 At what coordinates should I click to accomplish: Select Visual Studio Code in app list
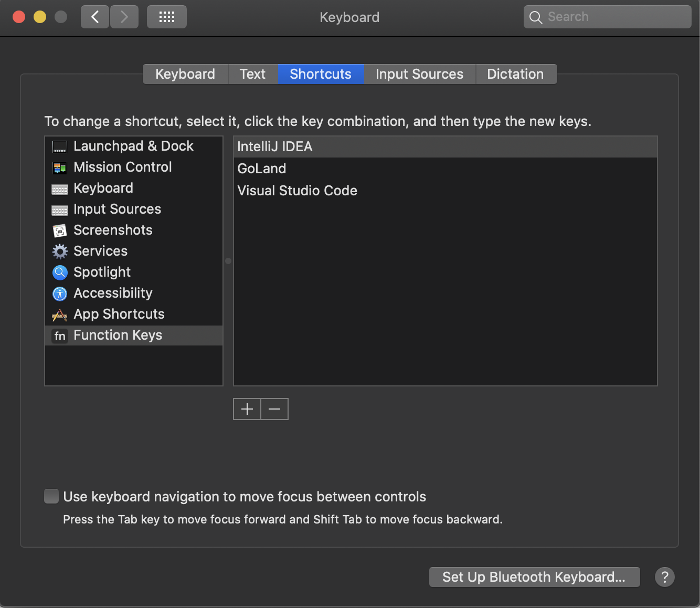point(446,191)
